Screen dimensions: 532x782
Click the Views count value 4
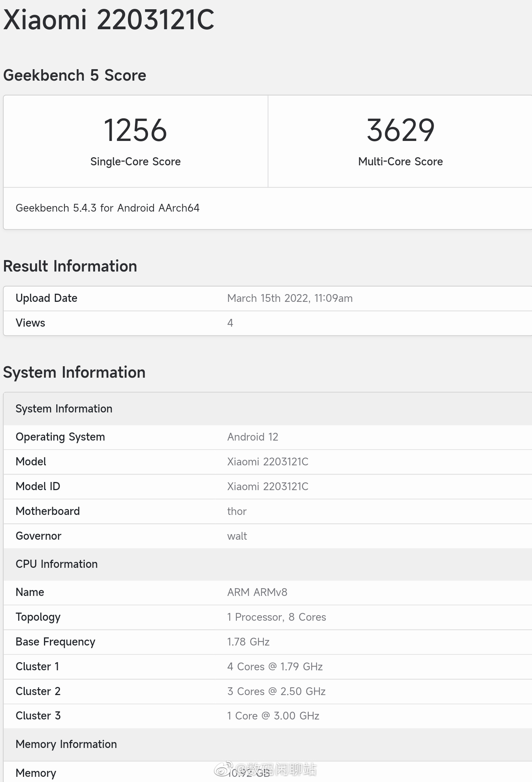230,323
